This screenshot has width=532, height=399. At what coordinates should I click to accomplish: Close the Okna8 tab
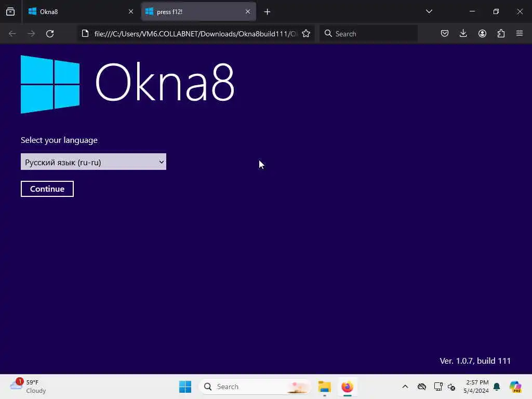[130, 11]
